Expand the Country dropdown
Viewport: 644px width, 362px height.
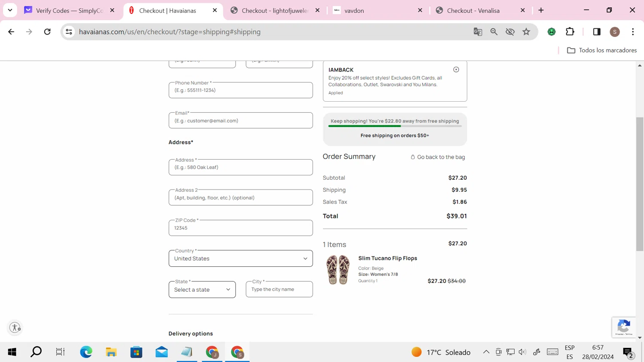tap(241, 259)
